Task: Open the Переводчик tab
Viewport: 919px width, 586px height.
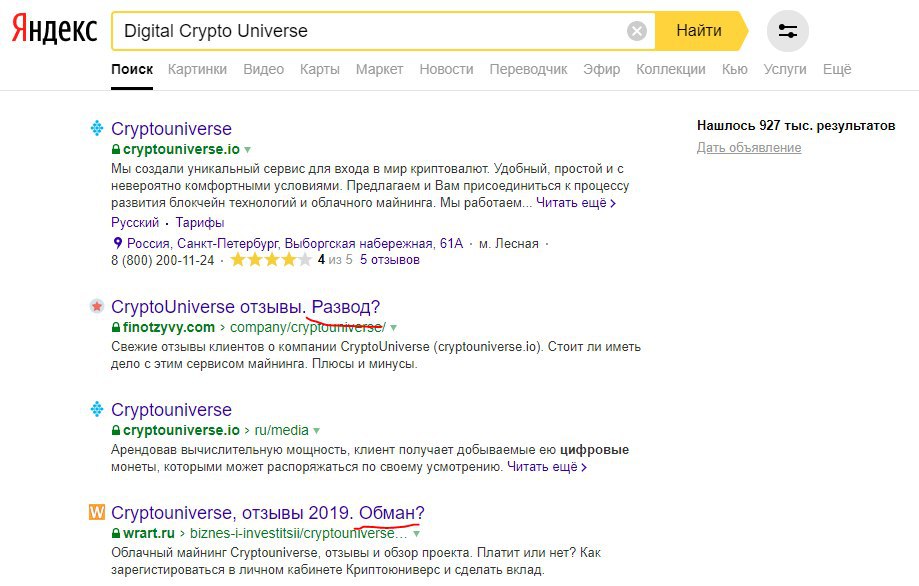Action: click(x=528, y=69)
